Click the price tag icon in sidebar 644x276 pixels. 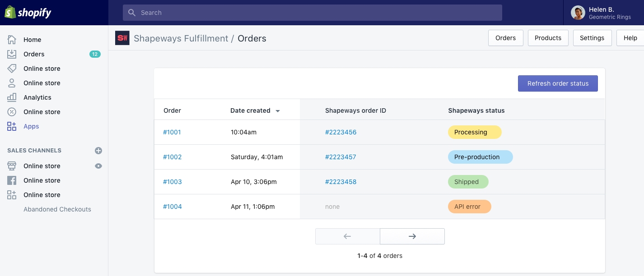coord(12,69)
